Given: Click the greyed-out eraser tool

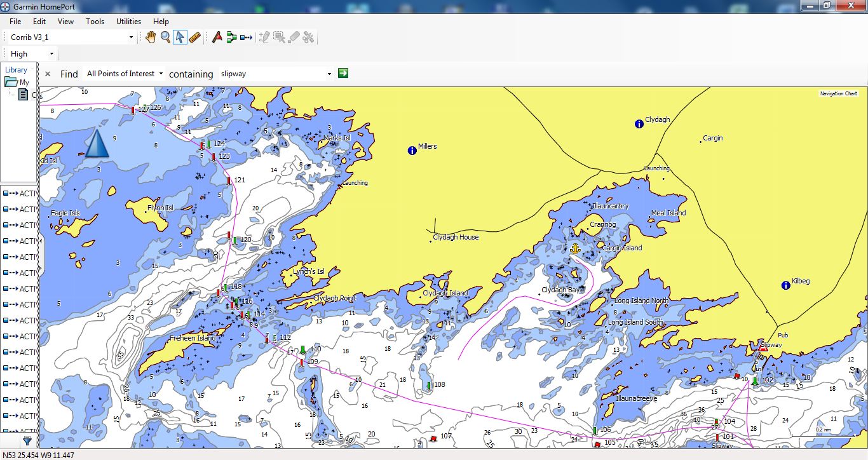Looking at the screenshot, I should coord(294,37).
